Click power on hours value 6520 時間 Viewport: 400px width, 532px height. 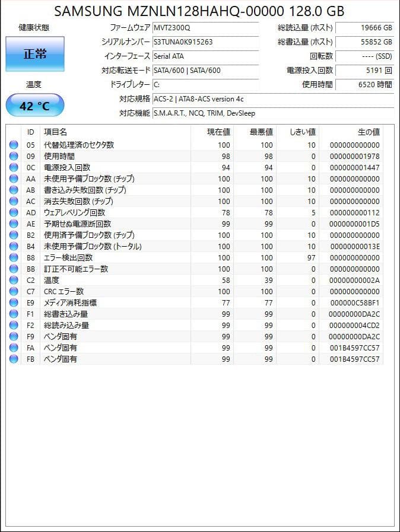364,85
